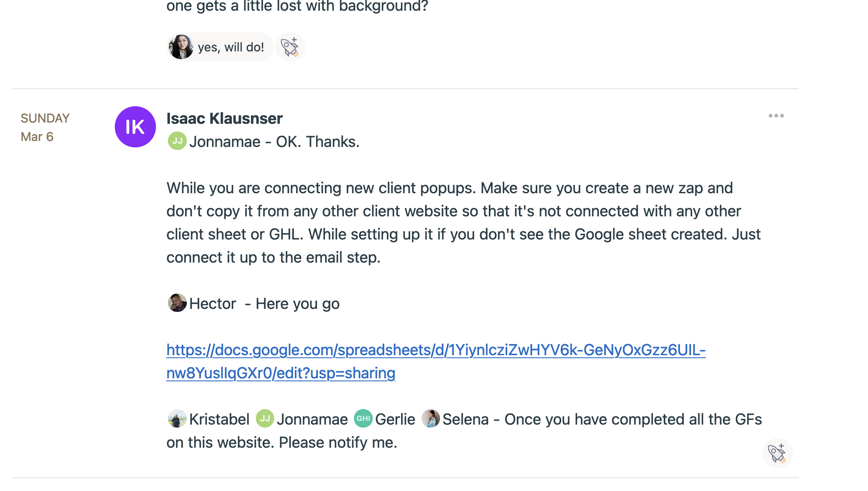Open the three-dot options menu for Isaac's comment
The height and width of the screenshot is (491, 868).
pyautogui.click(x=776, y=116)
